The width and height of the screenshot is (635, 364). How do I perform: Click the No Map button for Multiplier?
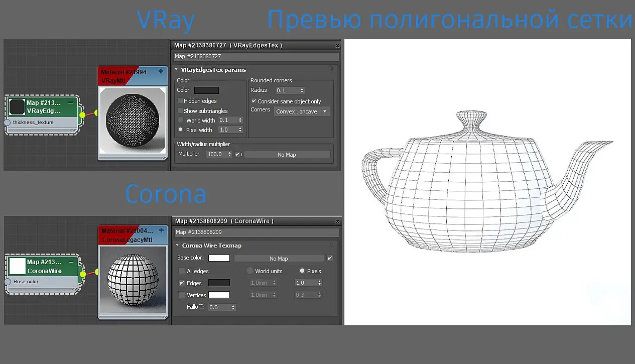tap(287, 155)
